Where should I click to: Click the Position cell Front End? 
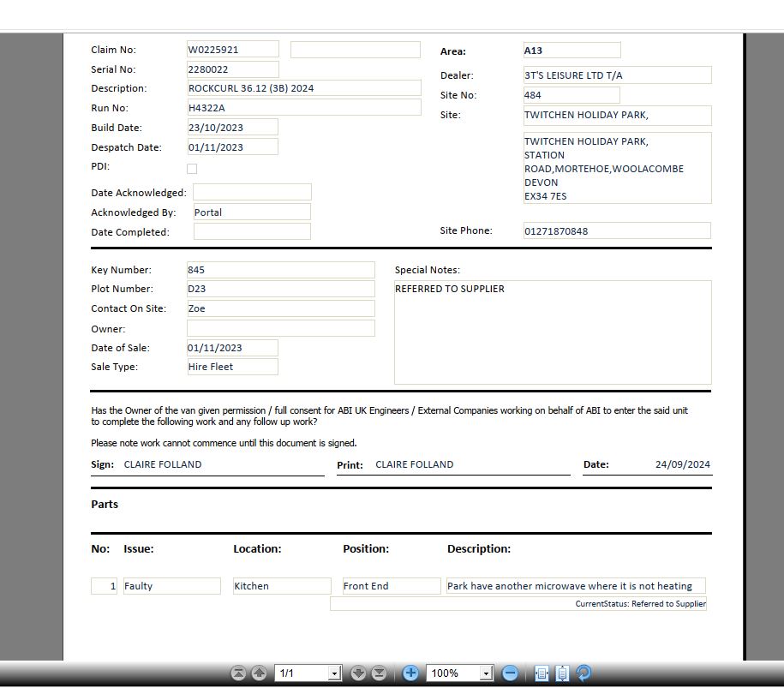(x=392, y=586)
